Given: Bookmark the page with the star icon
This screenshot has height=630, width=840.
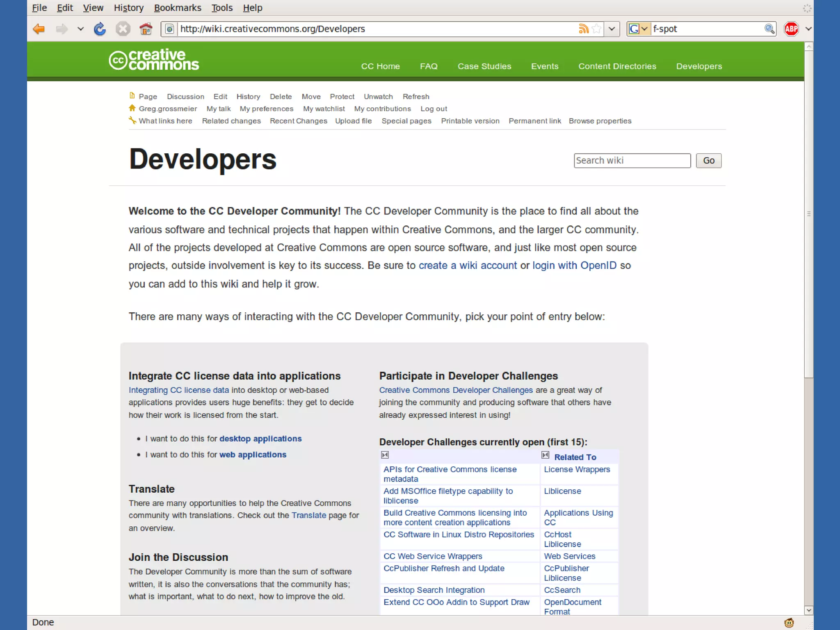Looking at the screenshot, I should tap(597, 29).
